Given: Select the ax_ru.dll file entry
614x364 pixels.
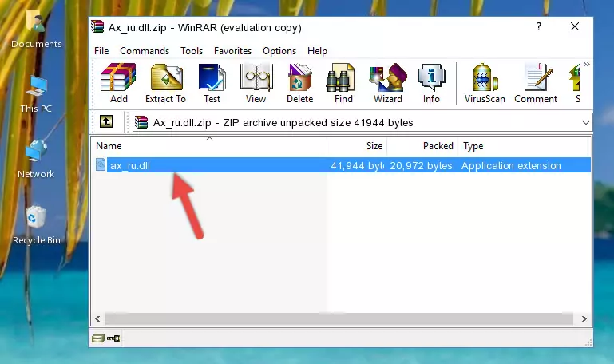Looking at the screenshot, I should [342, 165].
